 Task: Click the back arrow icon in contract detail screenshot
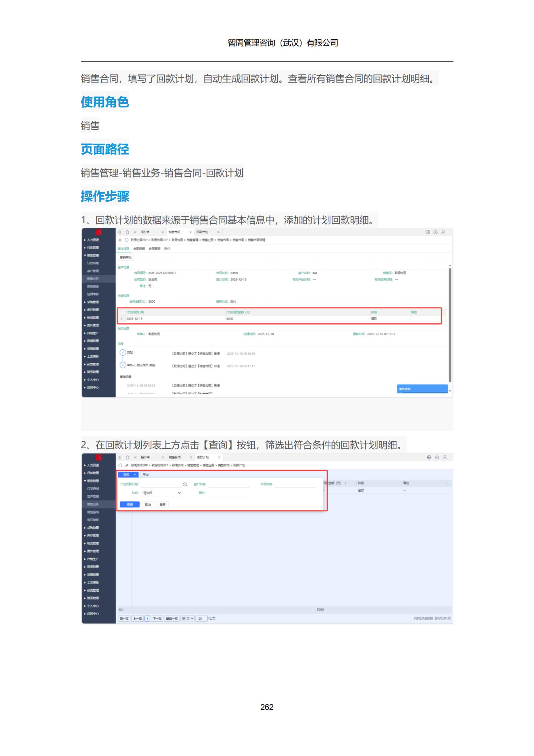click(119, 232)
